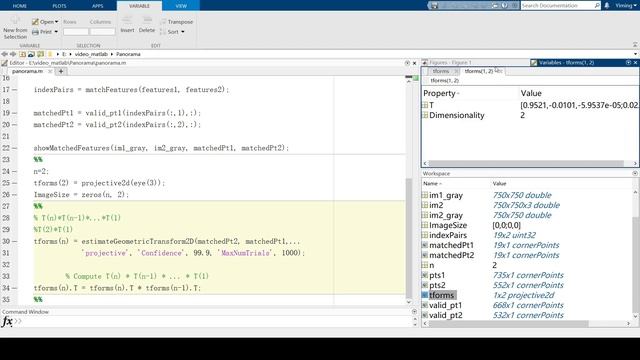The height and width of the screenshot is (360, 640).
Task: Toggle breakpoint dash on line 17
Action: [14, 90]
